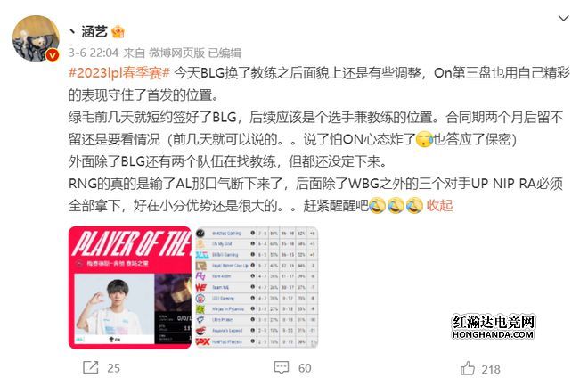The width and height of the screenshot is (588, 386).
Task: Click the 涵艺 profile avatar
Action: 36,38
